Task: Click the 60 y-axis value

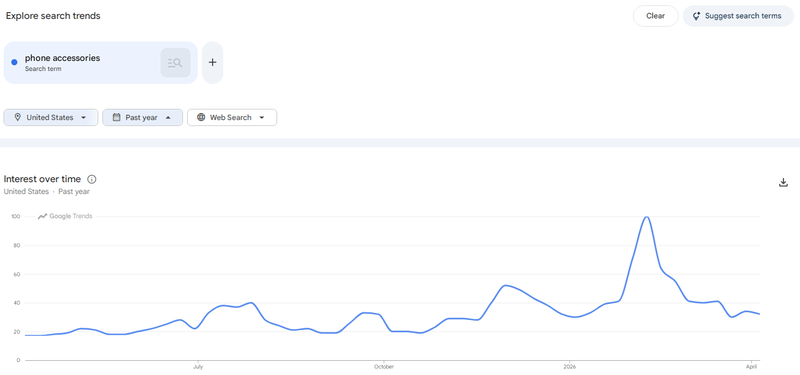Action: tap(17, 274)
